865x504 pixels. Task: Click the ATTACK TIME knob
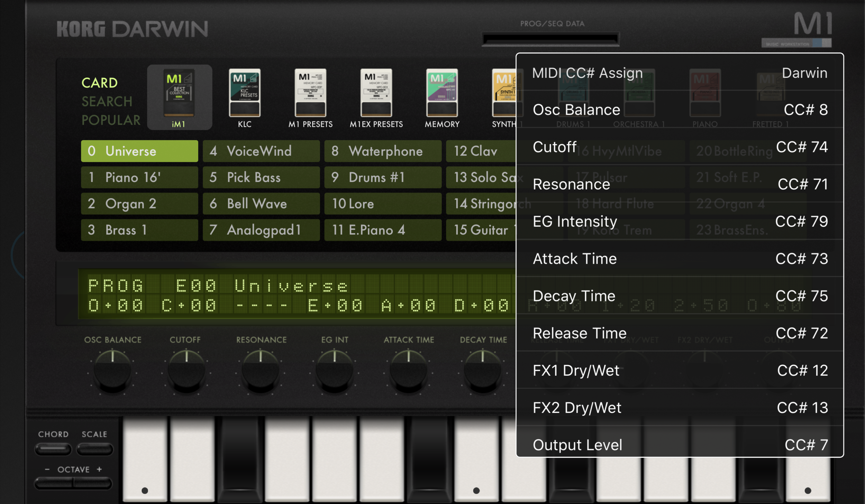[x=409, y=371]
